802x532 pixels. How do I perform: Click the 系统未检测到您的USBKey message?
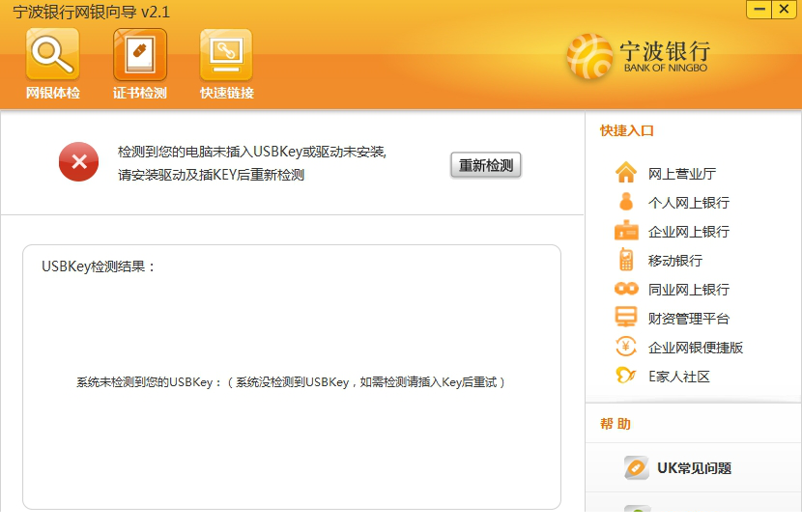pyautogui.click(x=291, y=382)
